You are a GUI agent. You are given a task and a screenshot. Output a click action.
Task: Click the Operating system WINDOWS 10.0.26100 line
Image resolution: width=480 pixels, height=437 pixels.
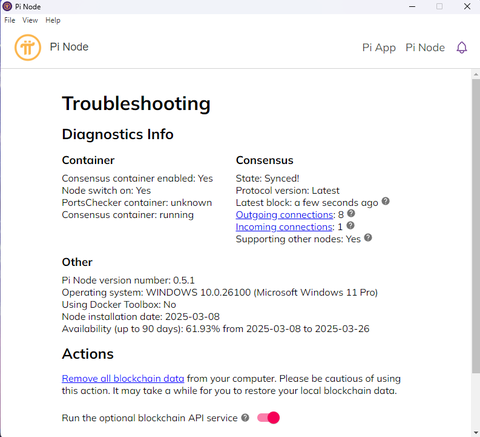pyautogui.click(x=220, y=293)
